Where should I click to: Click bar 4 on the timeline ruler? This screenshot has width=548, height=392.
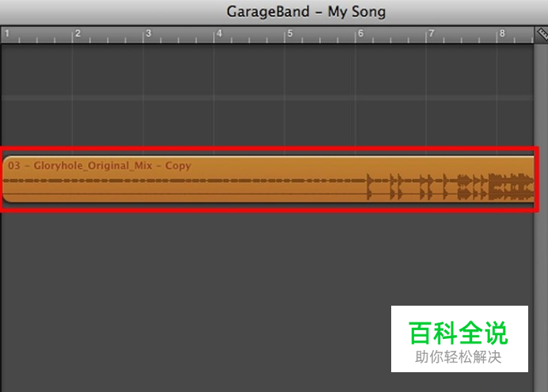219,33
